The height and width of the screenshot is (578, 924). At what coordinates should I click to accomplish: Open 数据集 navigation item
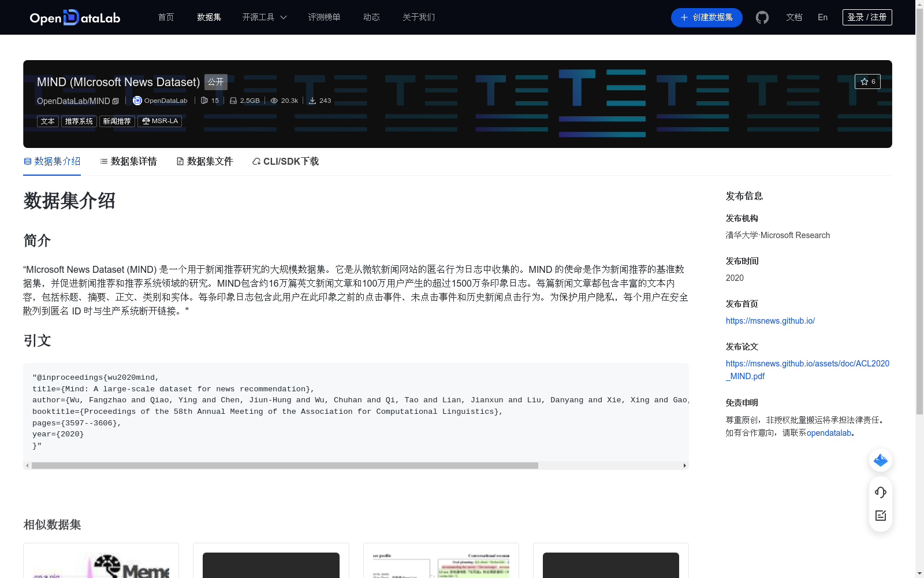[x=209, y=17]
